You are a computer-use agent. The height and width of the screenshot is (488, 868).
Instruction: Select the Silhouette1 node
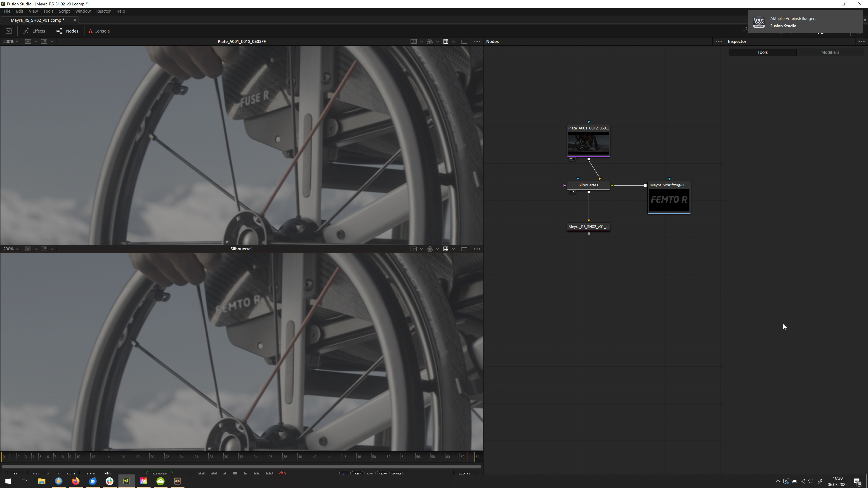tap(588, 185)
